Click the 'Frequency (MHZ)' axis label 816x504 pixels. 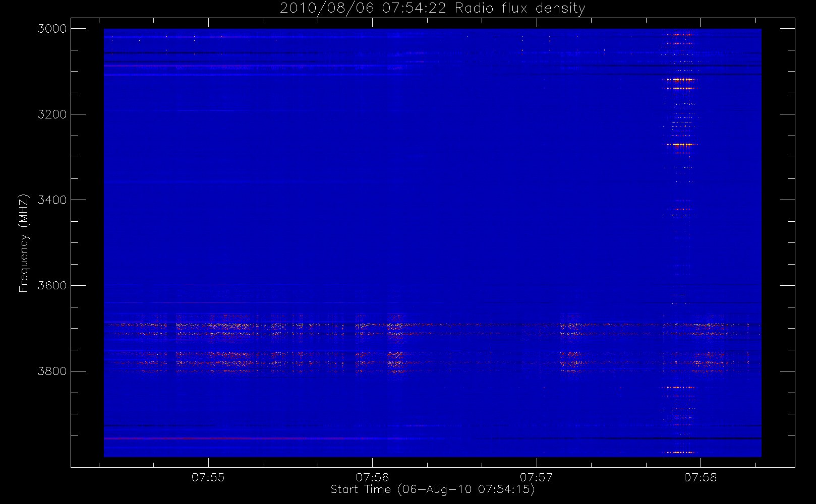[x=24, y=243]
